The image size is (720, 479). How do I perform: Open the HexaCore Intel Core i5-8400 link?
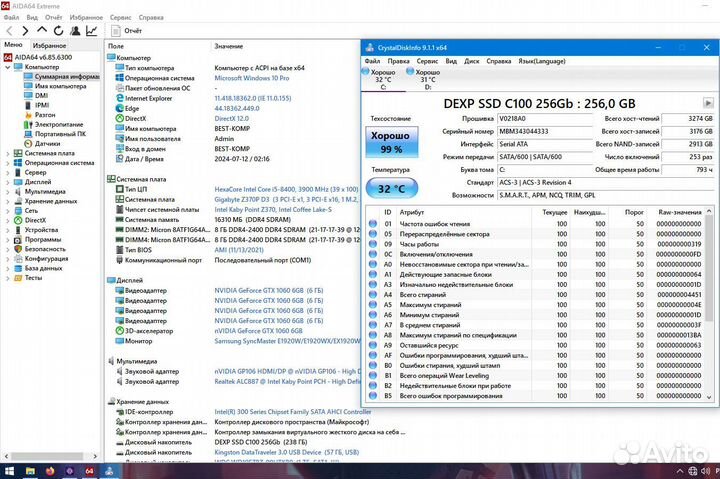pos(286,189)
